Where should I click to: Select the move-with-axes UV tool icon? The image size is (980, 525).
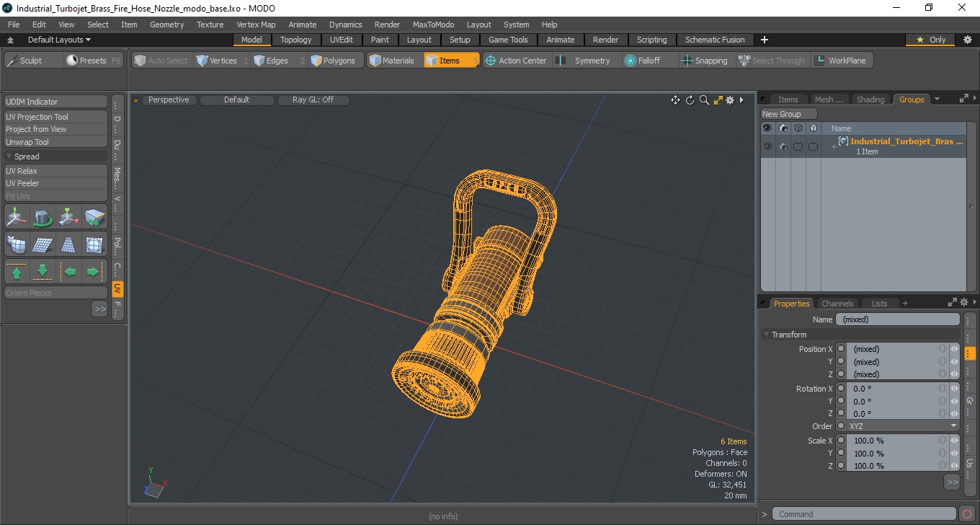(17, 216)
